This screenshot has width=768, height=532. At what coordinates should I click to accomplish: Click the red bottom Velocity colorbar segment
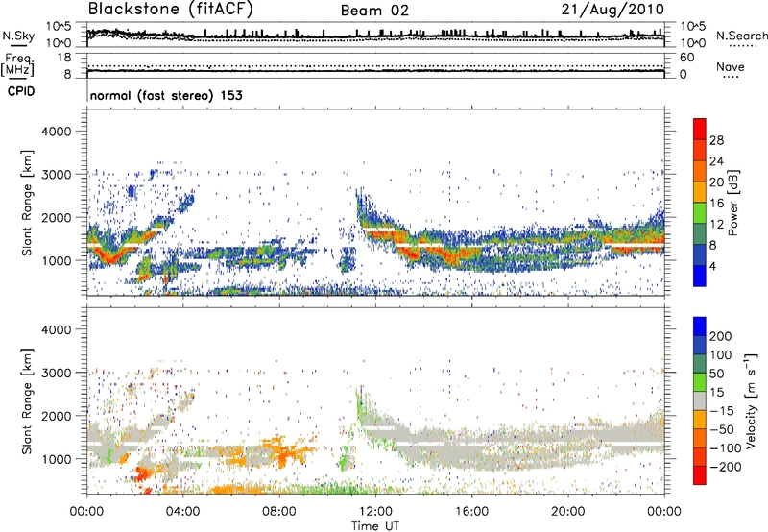(x=700, y=475)
